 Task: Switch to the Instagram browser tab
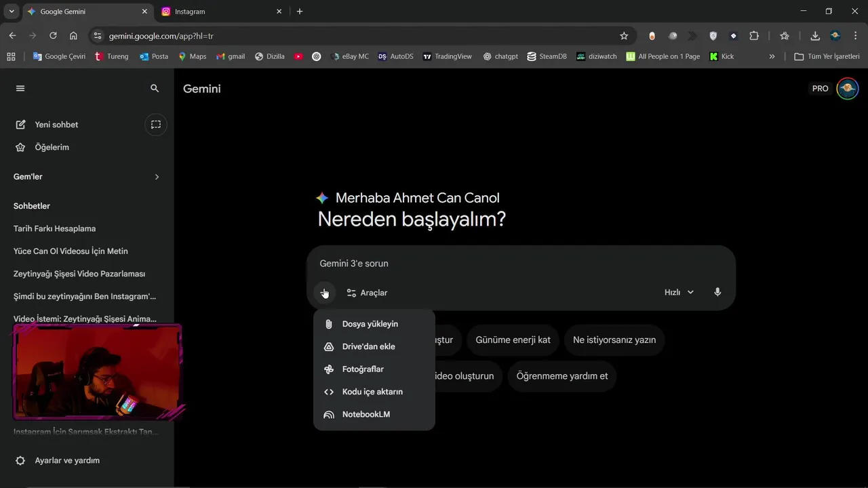pos(222,12)
